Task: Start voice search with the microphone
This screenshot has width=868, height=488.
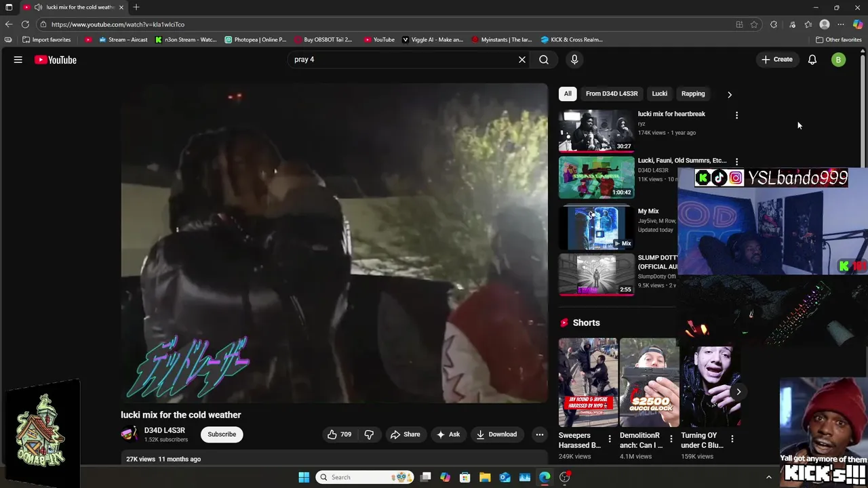Action: [x=574, y=60]
